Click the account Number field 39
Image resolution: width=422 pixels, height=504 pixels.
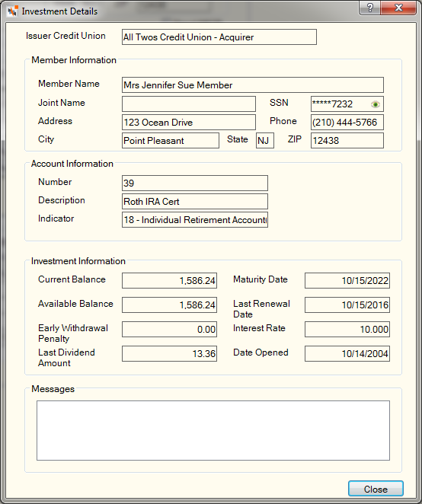pos(194,183)
